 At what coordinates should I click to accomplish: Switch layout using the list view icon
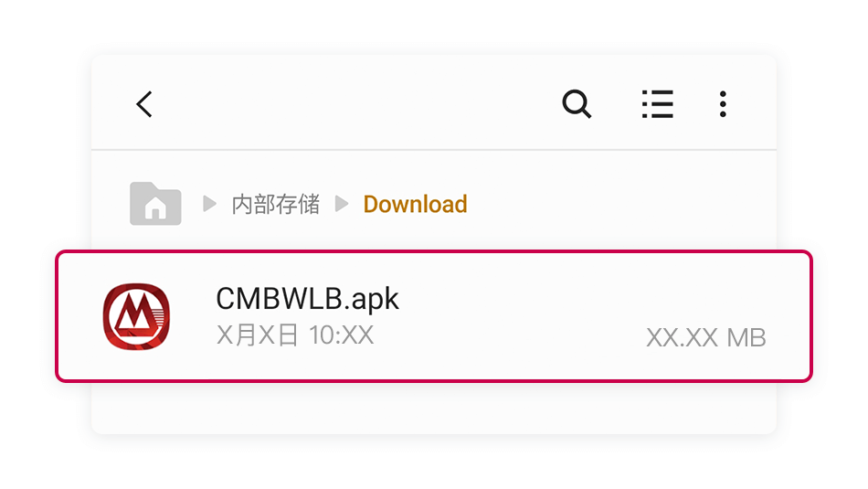pos(658,103)
